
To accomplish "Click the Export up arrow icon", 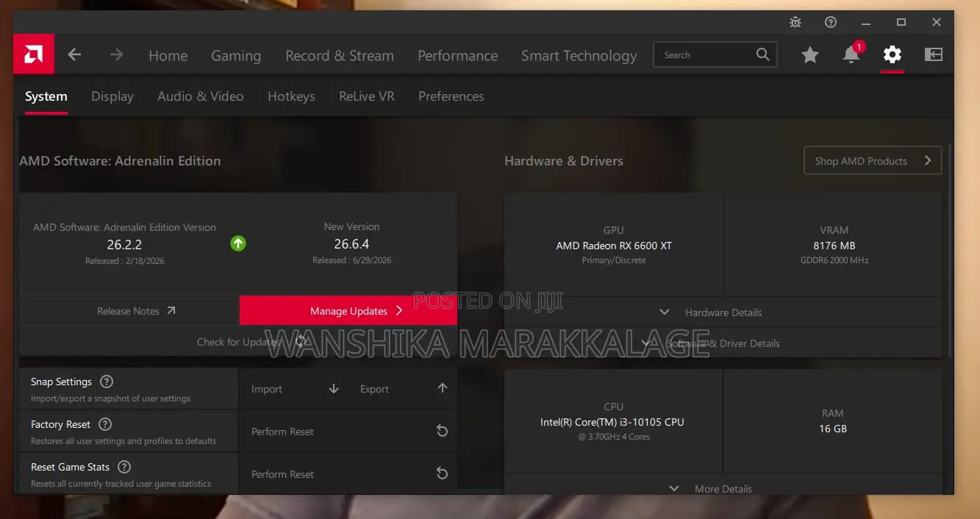I will coord(443,388).
